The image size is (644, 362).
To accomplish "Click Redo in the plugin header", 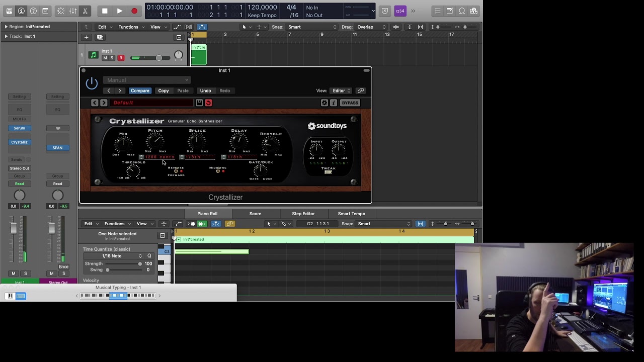I will click(x=225, y=90).
